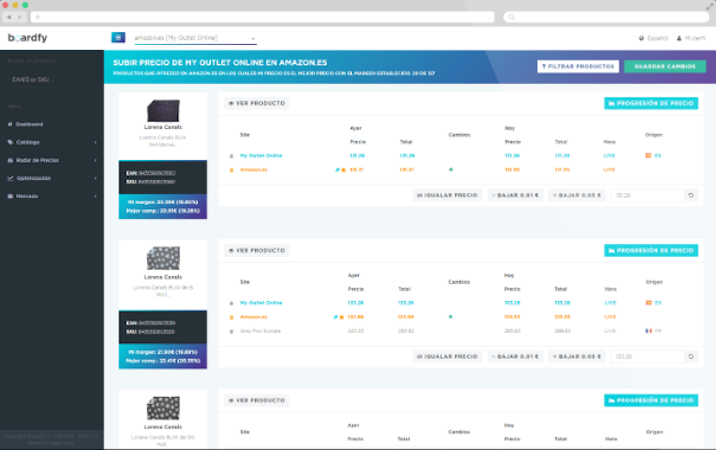Click the Optimización chart icon
Screen dimensions: 716x450
(10, 178)
